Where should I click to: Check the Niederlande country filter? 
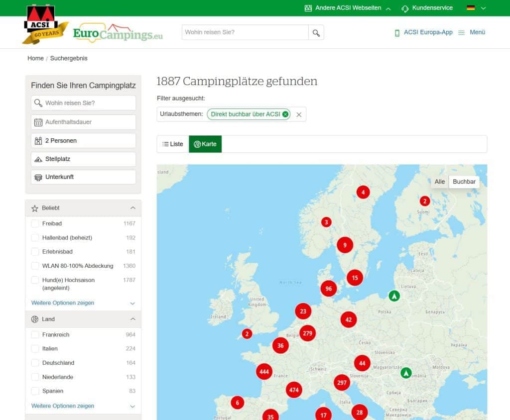(x=35, y=377)
